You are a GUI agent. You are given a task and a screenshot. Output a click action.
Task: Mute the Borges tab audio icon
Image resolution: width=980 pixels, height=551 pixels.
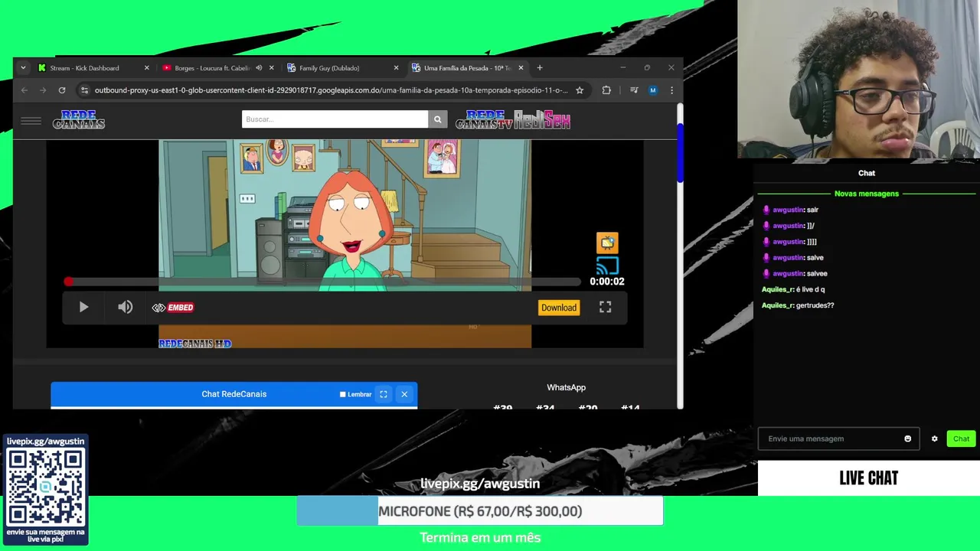259,68
